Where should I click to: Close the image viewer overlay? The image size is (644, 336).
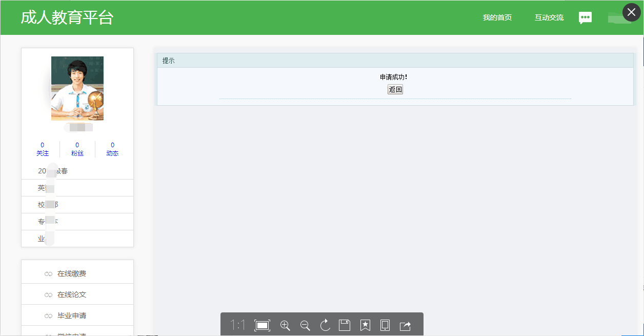(631, 12)
